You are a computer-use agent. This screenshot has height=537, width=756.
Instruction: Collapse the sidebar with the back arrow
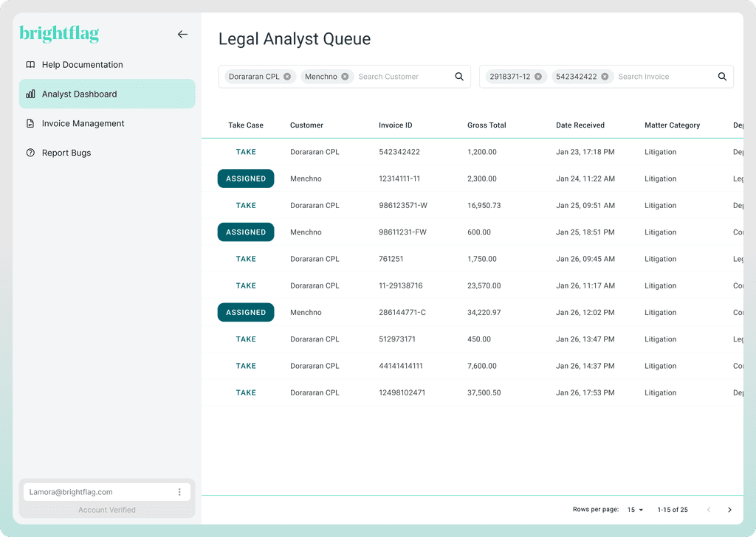(x=182, y=34)
